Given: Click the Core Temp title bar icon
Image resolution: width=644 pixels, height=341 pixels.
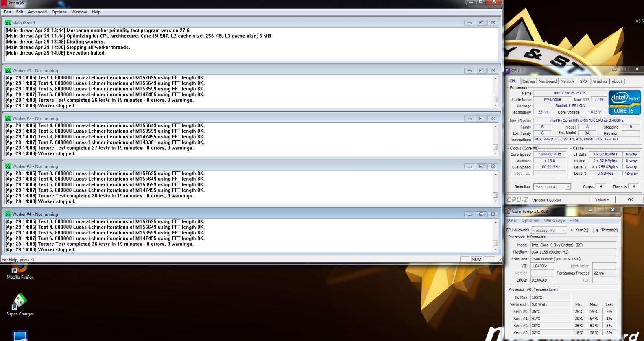Looking at the screenshot, I should click(508, 211).
